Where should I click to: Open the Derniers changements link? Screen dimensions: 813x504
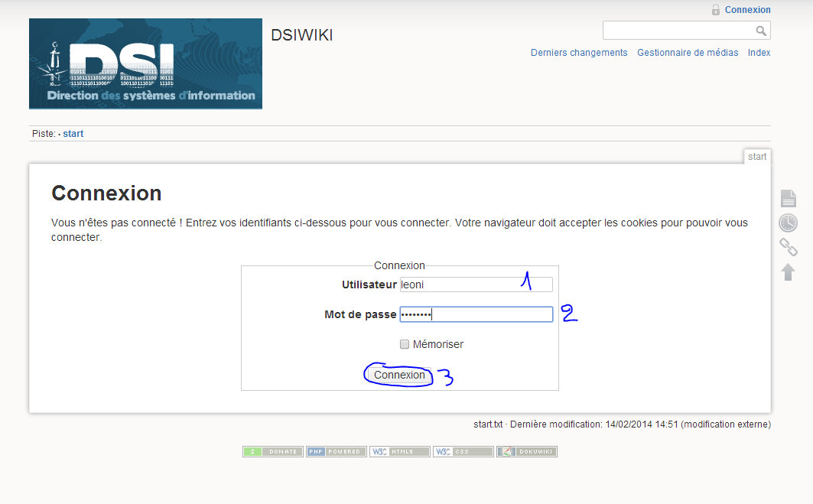pyautogui.click(x=579, y=53)
